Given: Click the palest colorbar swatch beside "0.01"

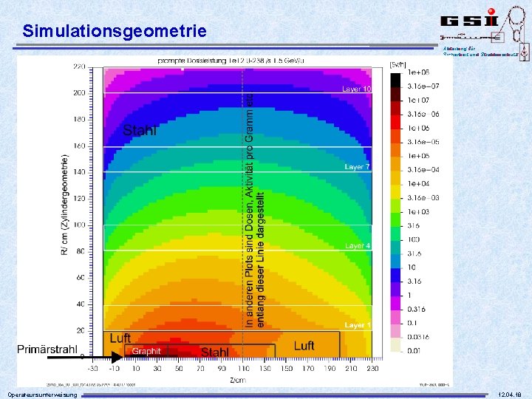Looking at the screenshot, I should pyautogui.click(x=395, y=345).
